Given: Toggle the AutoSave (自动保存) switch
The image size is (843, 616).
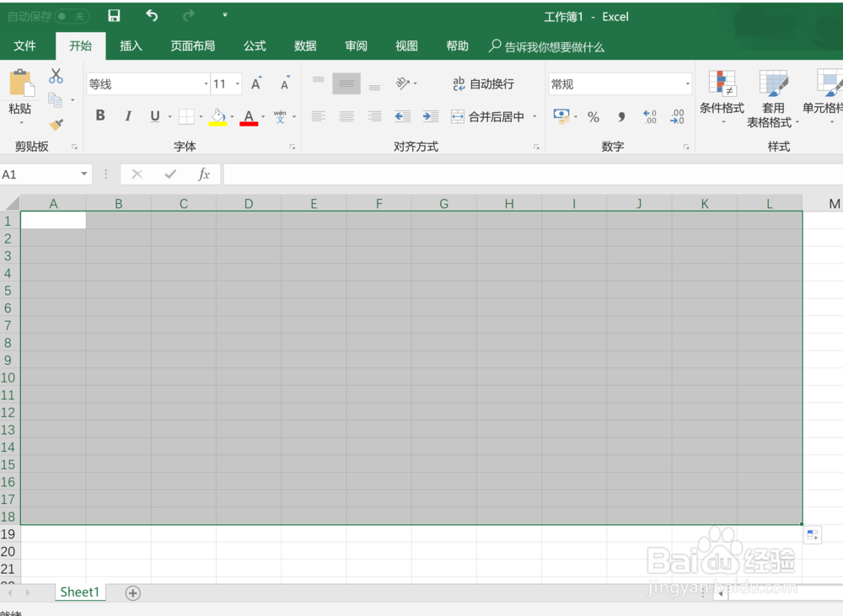Looking at the screenshot, I should (x=71, y=17).
